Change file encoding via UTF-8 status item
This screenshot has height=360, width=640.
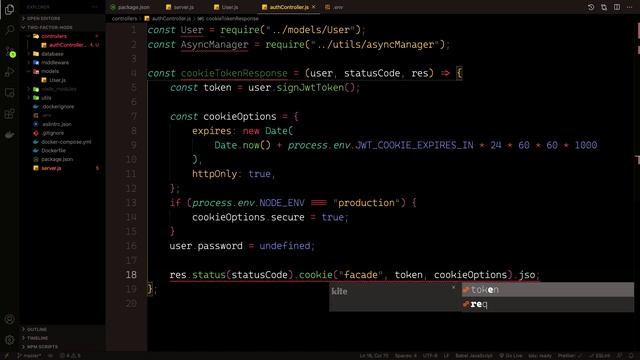tap(430, 356)
